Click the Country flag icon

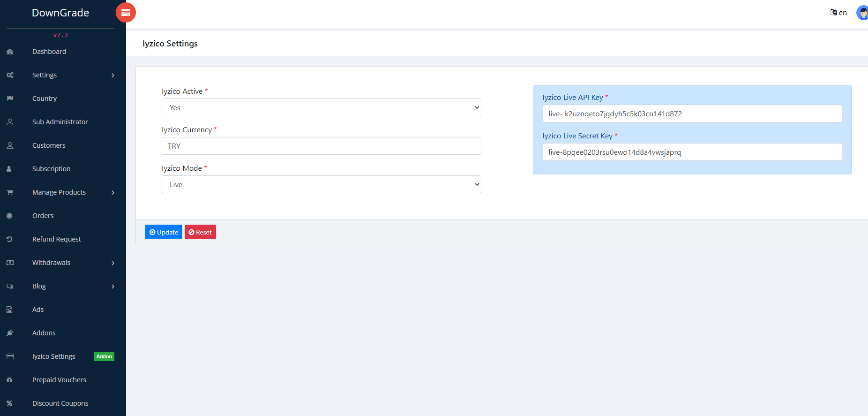[10, 98]
